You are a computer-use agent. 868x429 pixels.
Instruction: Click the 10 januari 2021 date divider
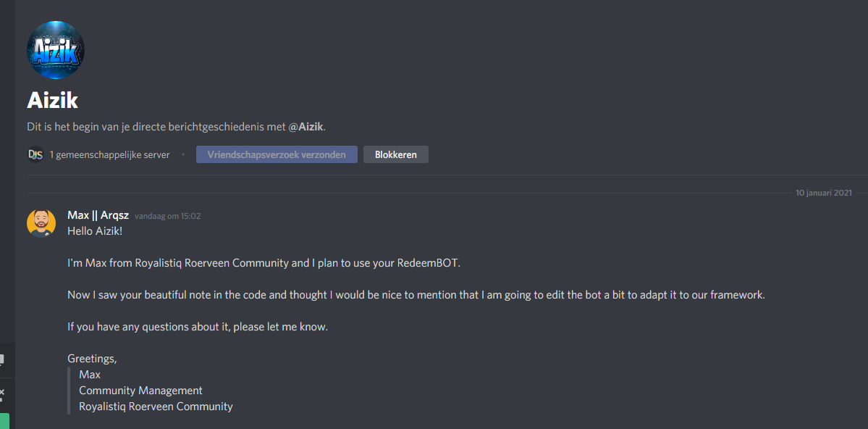pyautogui.click(x=824, y=193)
